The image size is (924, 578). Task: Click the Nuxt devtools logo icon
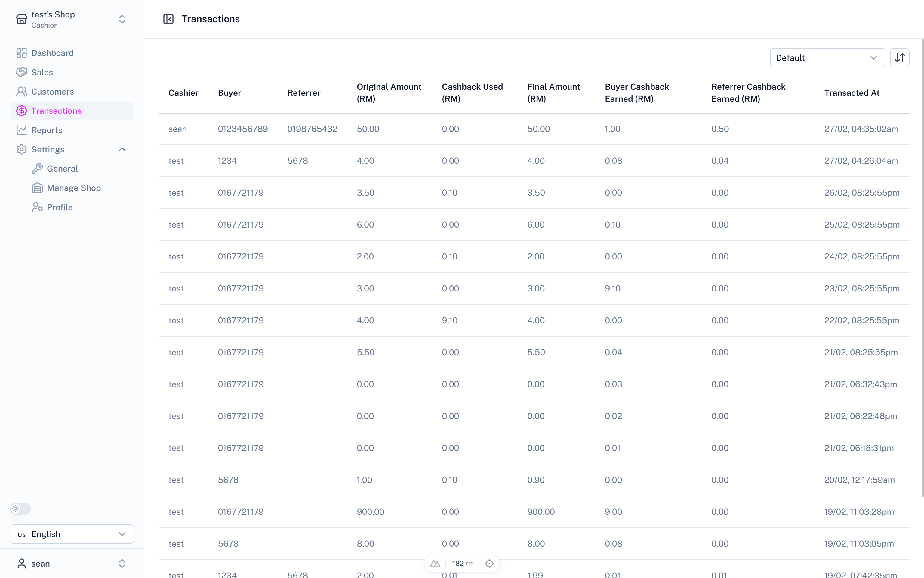pyautogui.click(x=435, y=564)
